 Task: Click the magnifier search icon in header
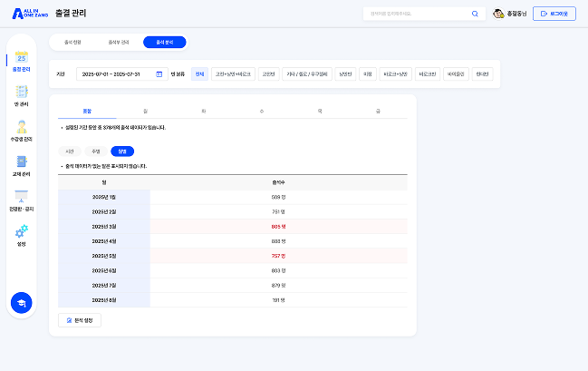pos(475,14)
